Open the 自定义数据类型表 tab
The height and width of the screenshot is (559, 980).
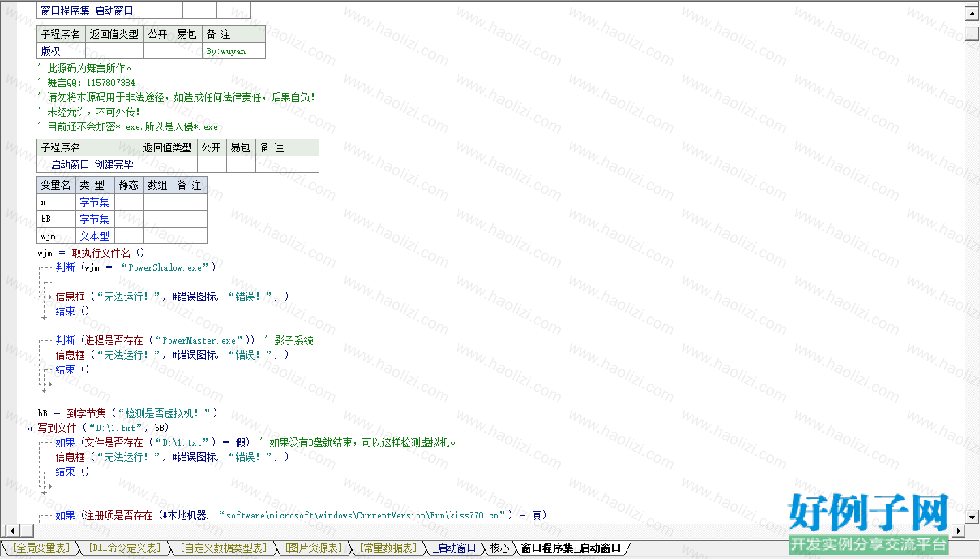(223, 548)
